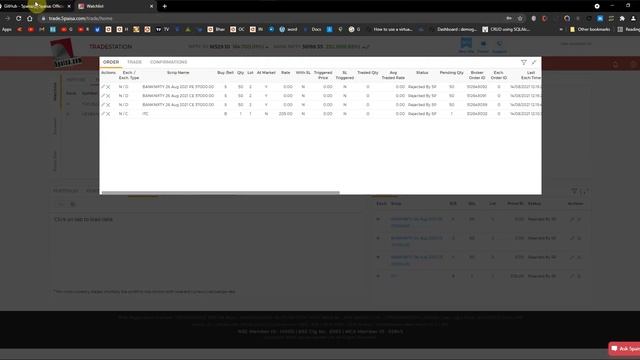Click the horizontal scrollbar in order dialog
Screen dimensions: 640x360
click(220, 193)
